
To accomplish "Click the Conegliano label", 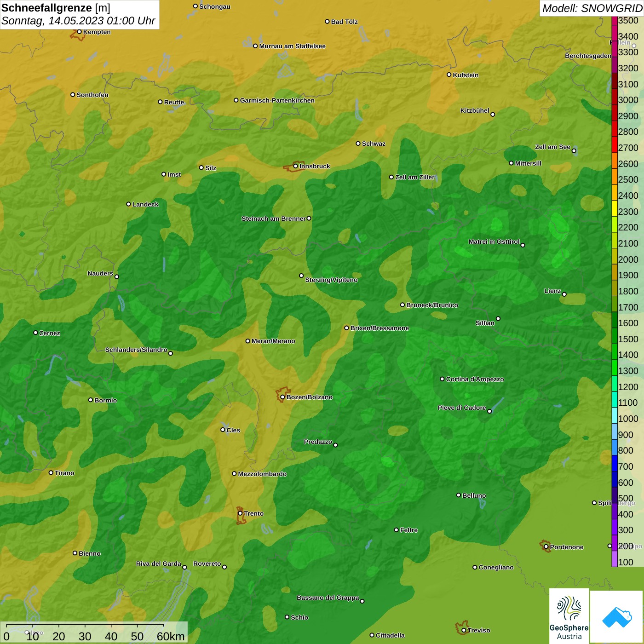I will pos(496,567).
